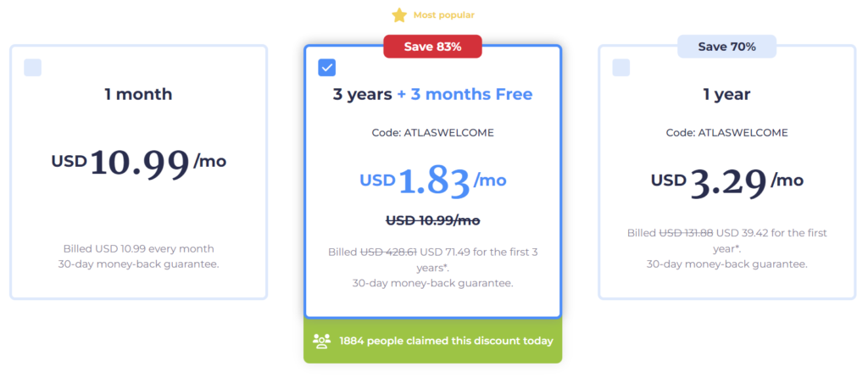Select the 1 year plan checkbox

(620, 68)
